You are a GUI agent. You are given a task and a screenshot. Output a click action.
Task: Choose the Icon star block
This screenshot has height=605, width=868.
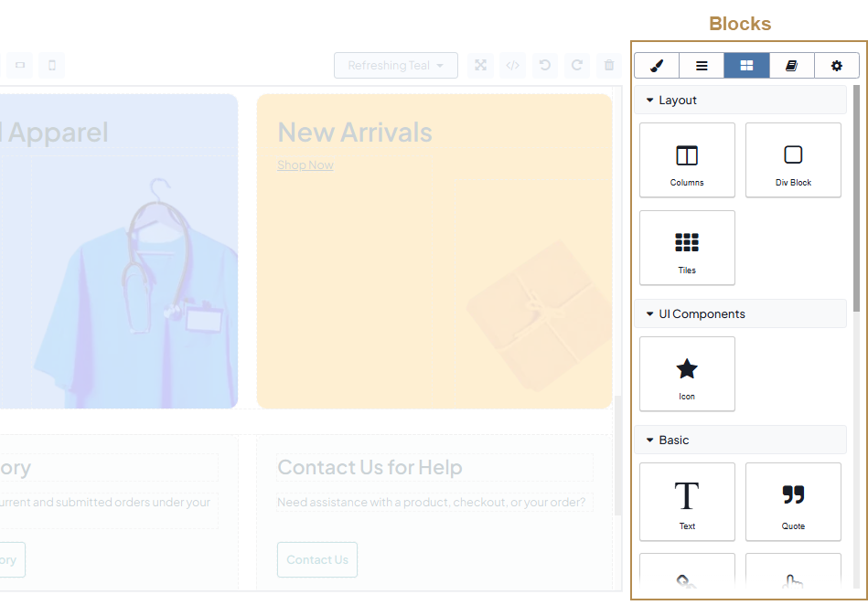687,374
